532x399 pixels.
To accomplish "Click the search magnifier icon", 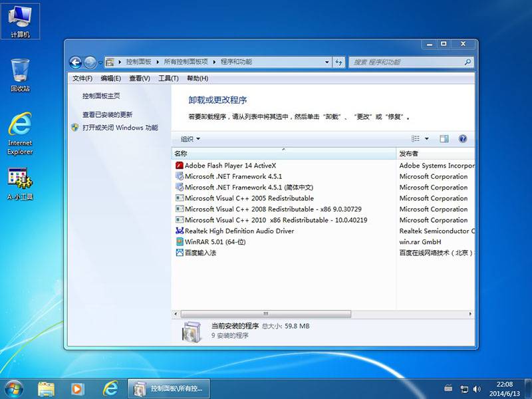I will click(x=467, y=62).
